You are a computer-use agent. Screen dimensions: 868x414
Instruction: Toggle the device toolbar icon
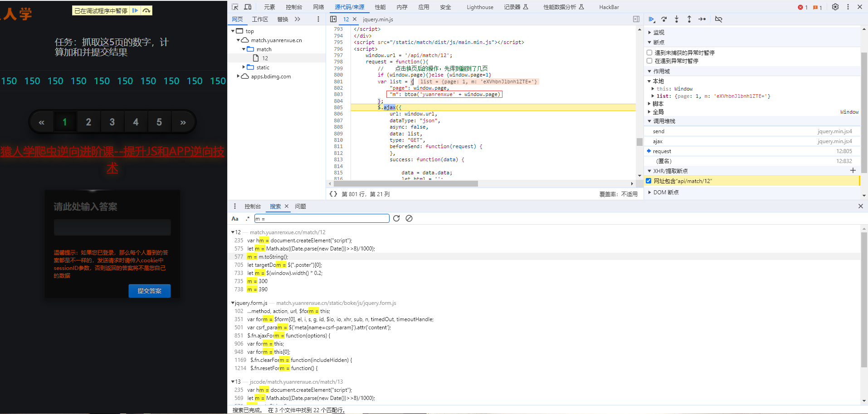click(248, 7)
